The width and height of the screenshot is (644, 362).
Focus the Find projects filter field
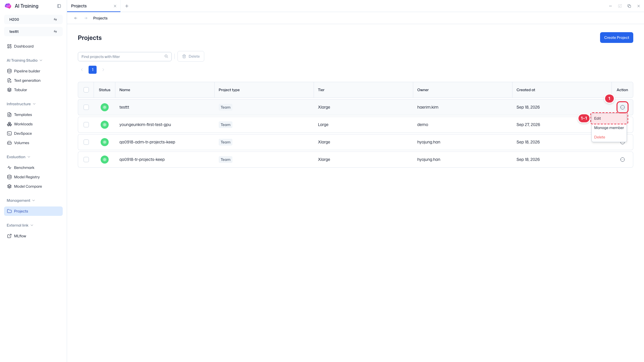click(125, 57)
